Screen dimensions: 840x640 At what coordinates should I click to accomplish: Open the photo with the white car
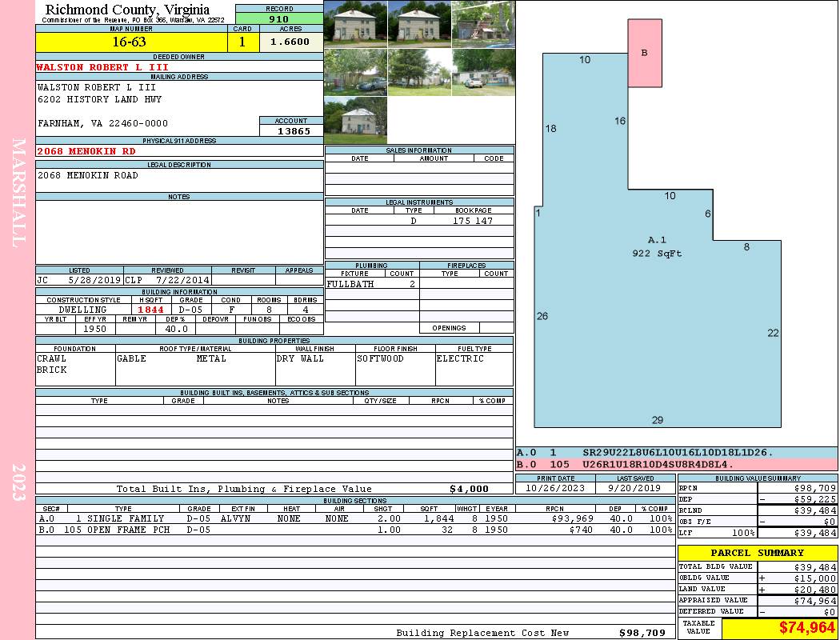(483, 72)
